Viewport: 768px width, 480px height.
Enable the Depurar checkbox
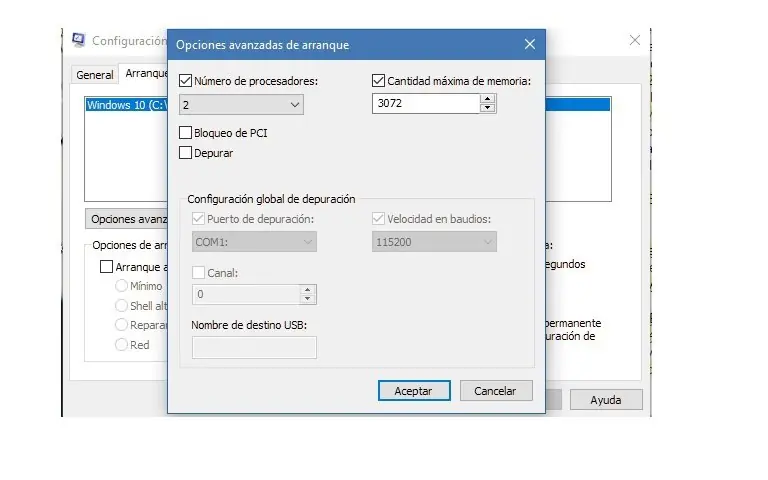click(185, 153)
